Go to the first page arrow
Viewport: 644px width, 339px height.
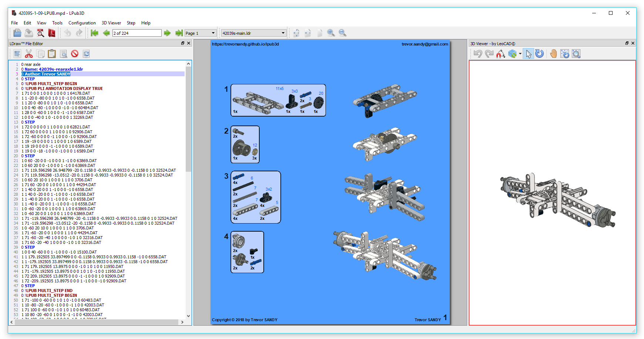94,33
